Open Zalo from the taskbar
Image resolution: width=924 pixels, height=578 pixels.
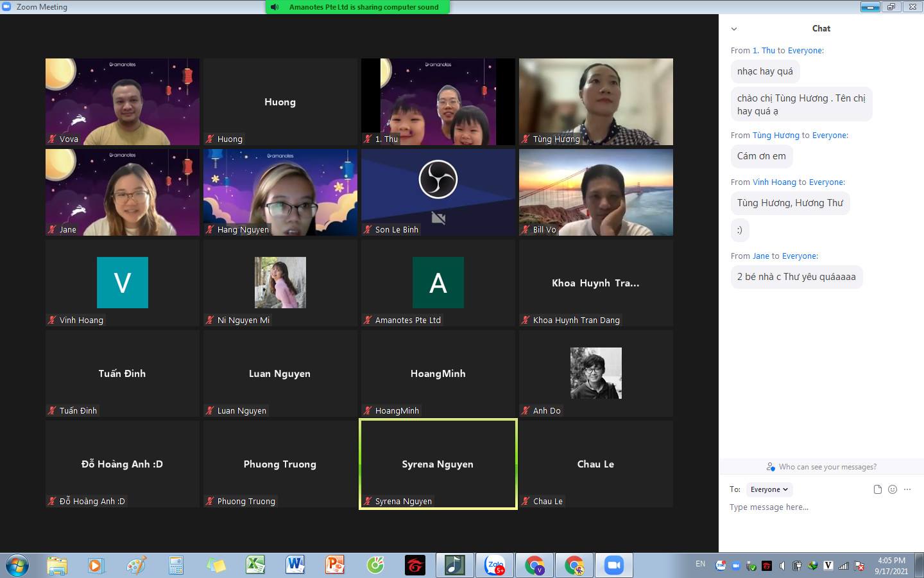(x=495, y=565)
